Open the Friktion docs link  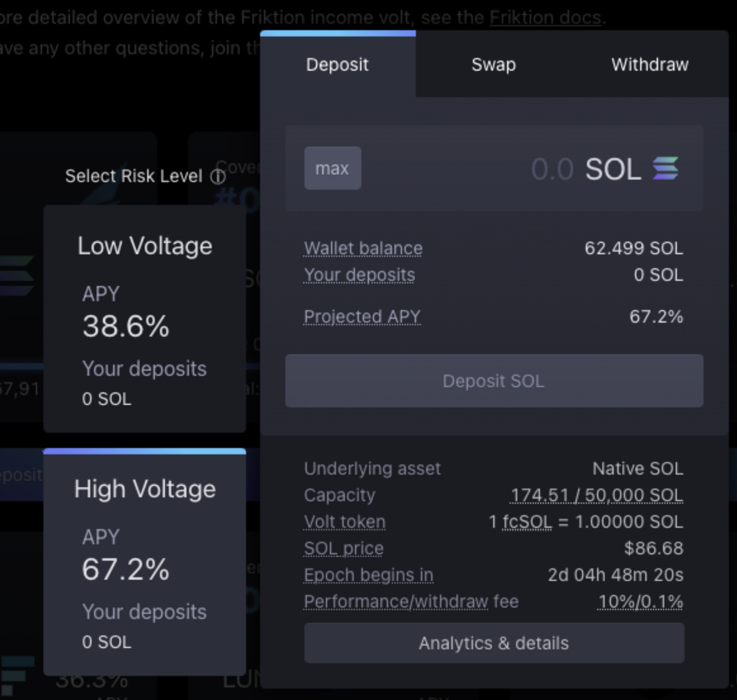click(545, 17)
